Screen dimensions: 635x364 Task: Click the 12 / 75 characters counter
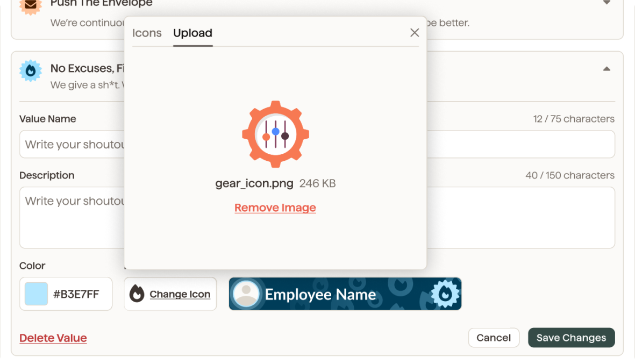coord(574,119)
